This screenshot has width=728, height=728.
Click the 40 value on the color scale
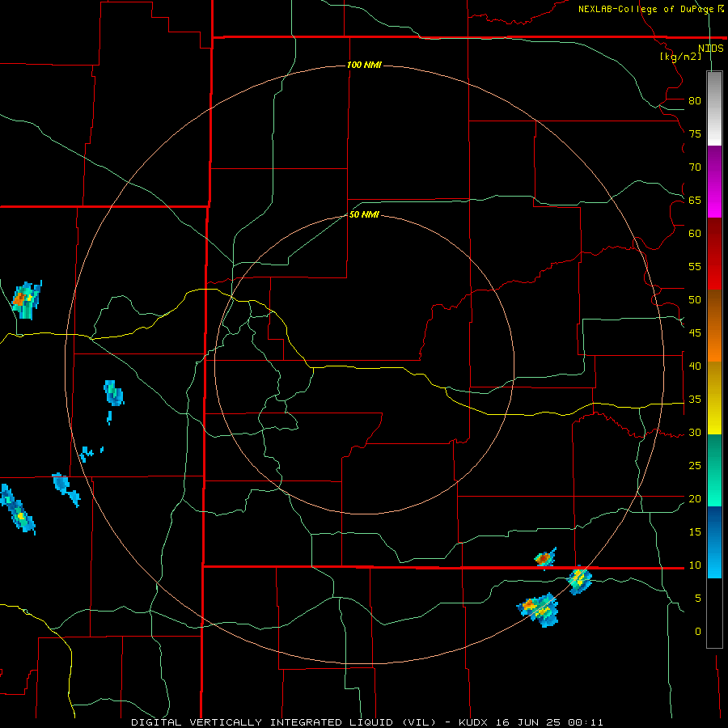(x=695, y=366)
